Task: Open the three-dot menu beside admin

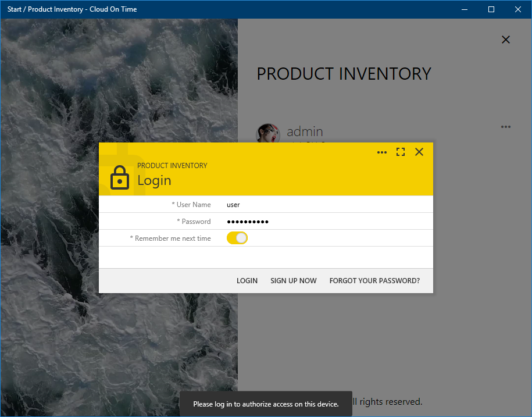Action: 506,127
